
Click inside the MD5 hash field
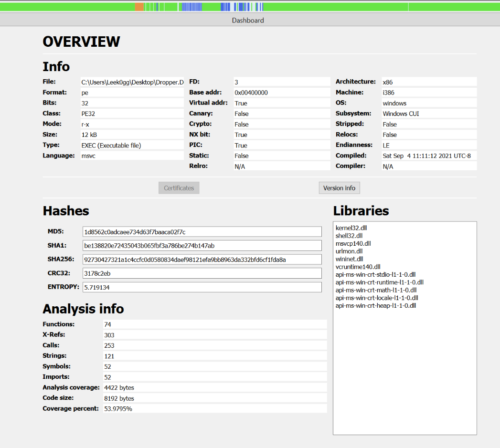click(202, 232)
